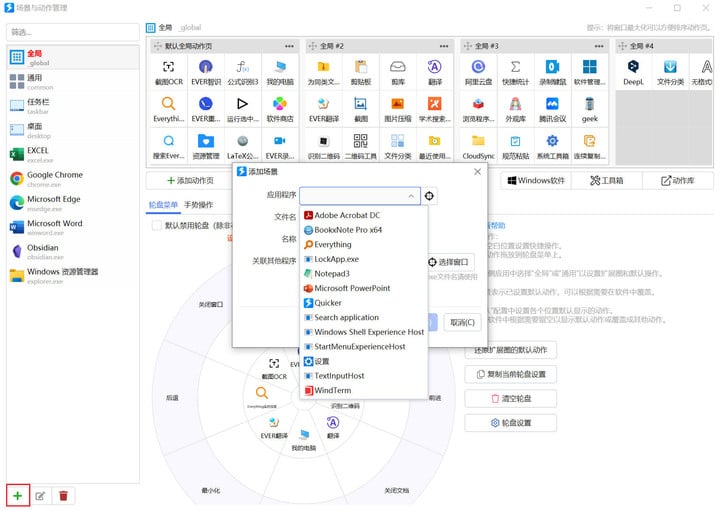Click the edit scene pencil icon
The width and height of the screenshot is (720, 511).
point(40,495)
